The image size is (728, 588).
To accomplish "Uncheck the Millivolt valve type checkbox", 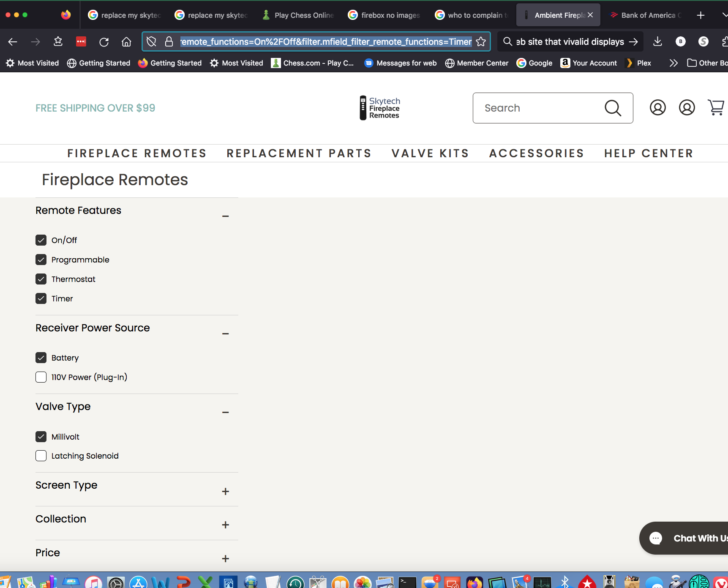I will (x=41, y=437).
